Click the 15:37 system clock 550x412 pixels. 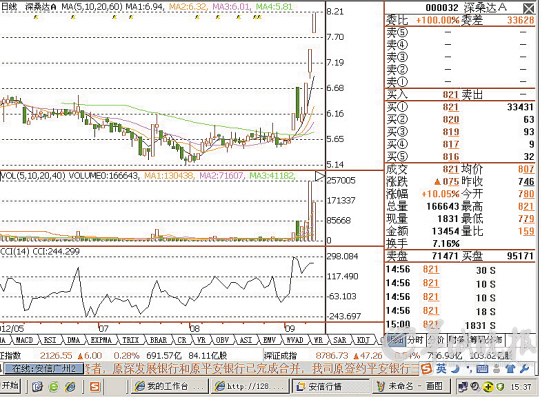tap(521, 387)
